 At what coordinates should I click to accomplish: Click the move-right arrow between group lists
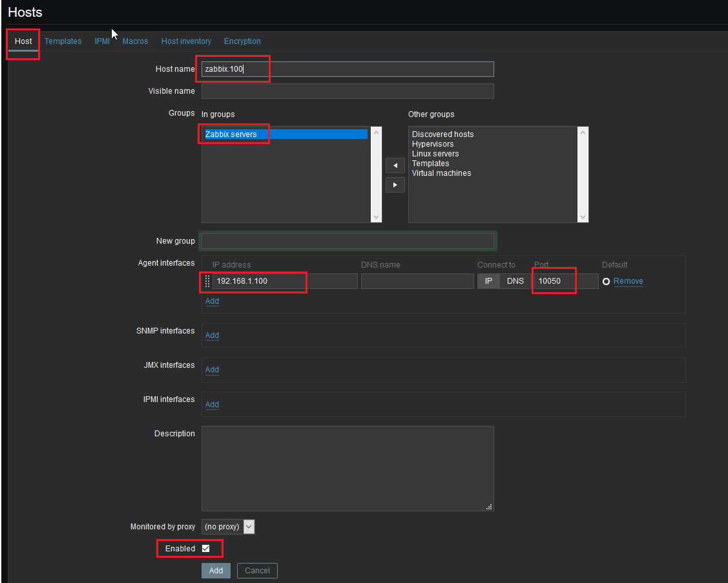point(395,185)
